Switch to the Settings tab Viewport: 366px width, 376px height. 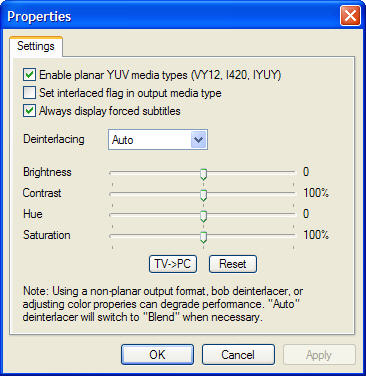36,46
